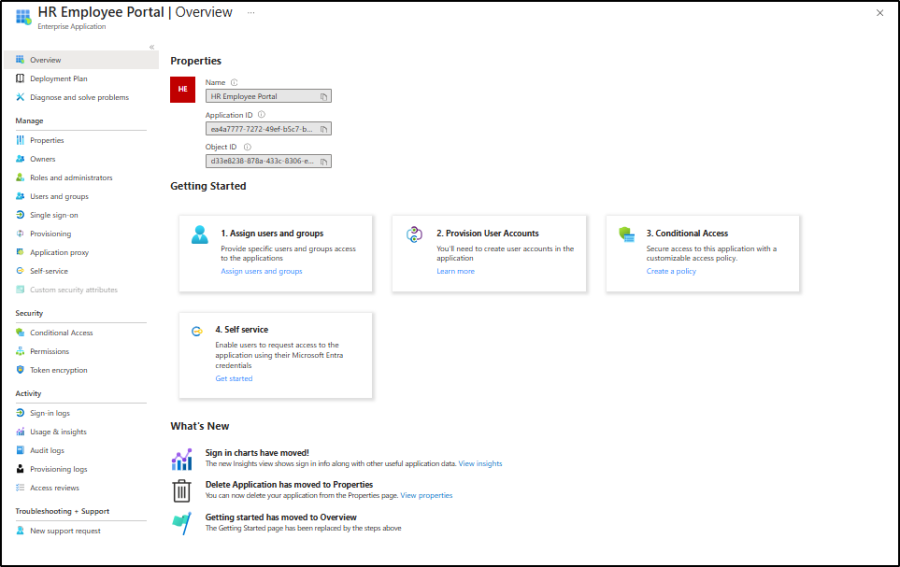Click the Provisioning logs person icon
The image size is (900, 567).
click(20, 469)
